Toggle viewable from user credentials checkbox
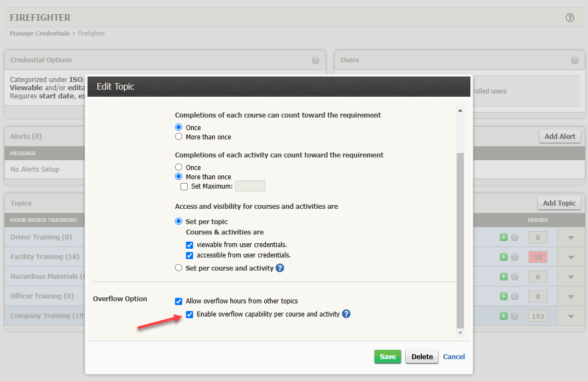This screenshot has width=588, height=381. (190, 245)
